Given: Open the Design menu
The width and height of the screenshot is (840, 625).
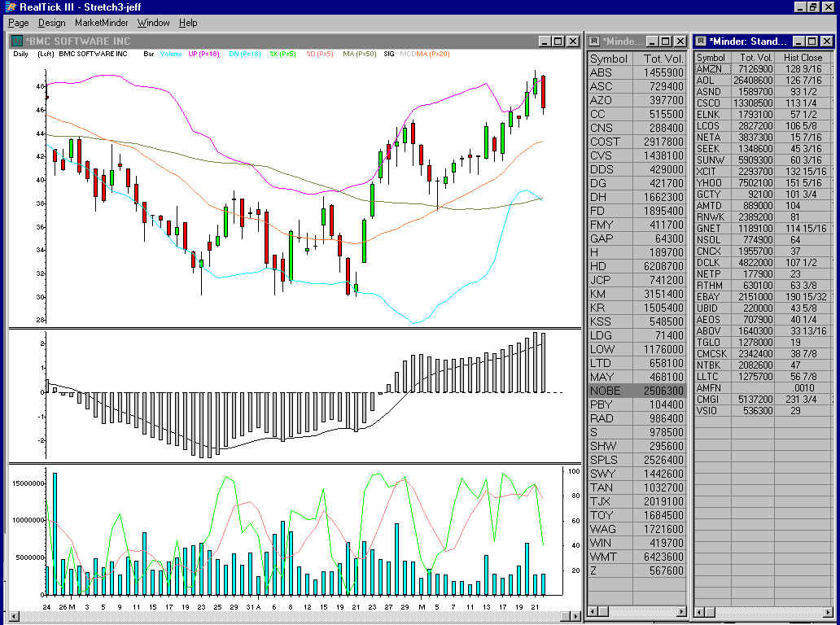Looking at the screenshot, I should click(51, 23).
